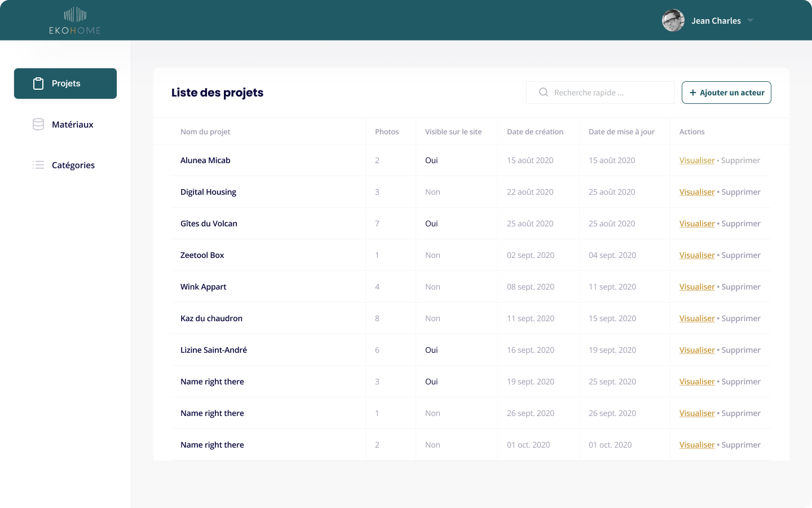
Task: Click the Nom du projet header
Action: tap(205, 132)
